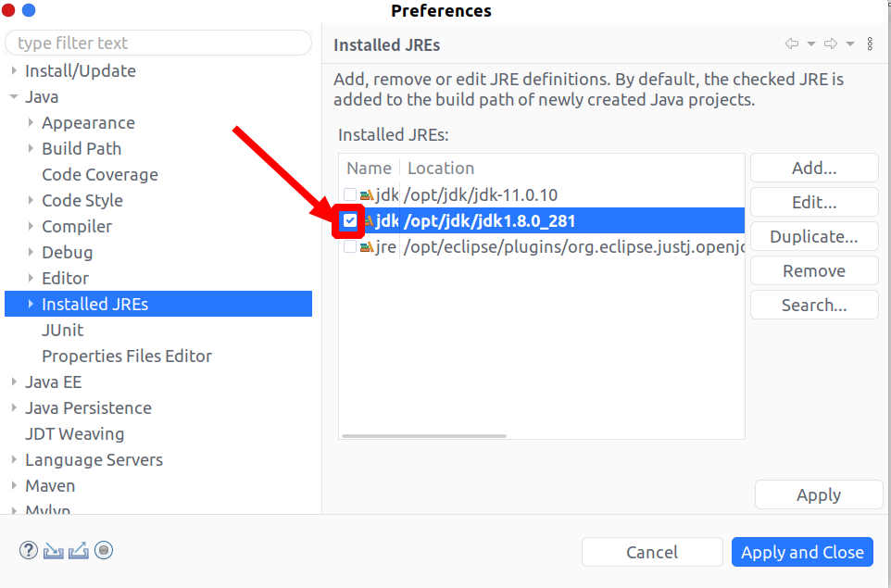Image resolution: width=891 pixels, height=588 pixels.
Task: Open the back history dropdown arrow
Action: tap(811, 44)
